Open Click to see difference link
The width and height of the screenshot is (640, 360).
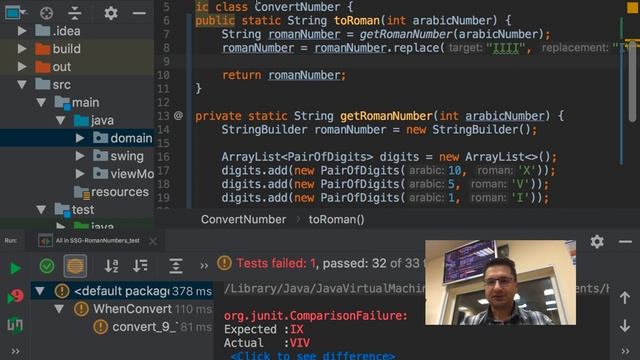(313, 356)
